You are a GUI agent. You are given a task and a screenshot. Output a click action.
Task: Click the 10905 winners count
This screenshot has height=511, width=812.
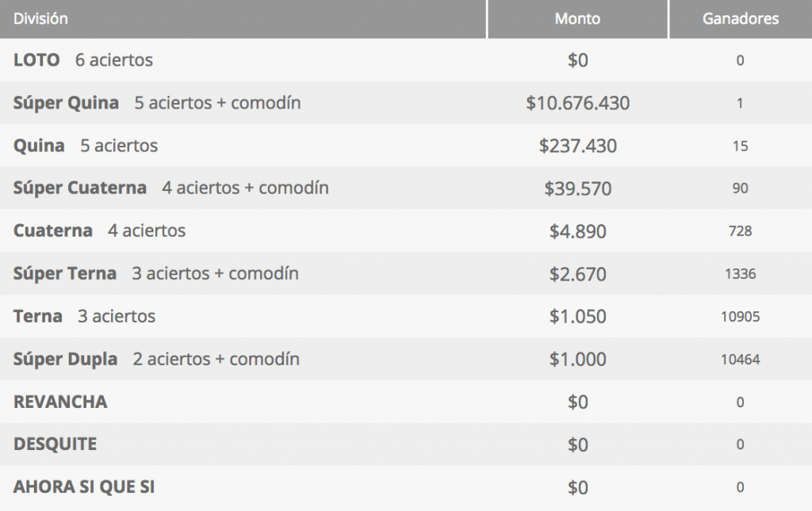click(740, 317)
